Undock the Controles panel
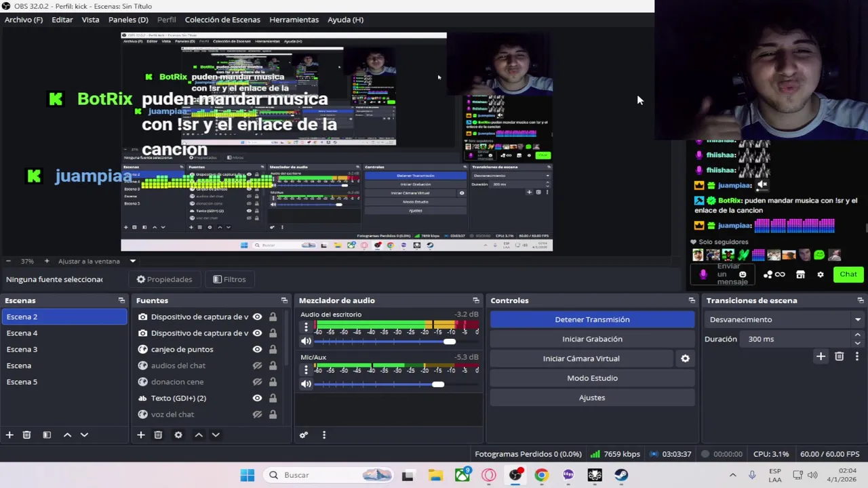 [692, 300]
